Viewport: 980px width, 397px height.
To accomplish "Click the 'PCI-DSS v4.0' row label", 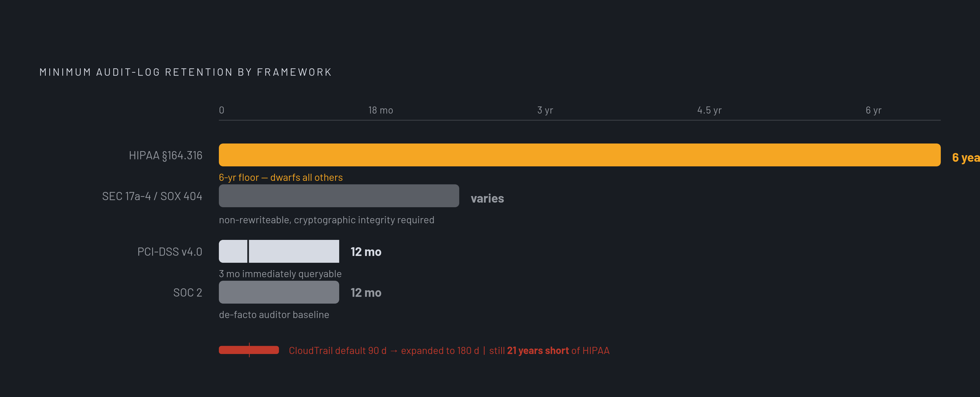I will [x=170, y=252].
